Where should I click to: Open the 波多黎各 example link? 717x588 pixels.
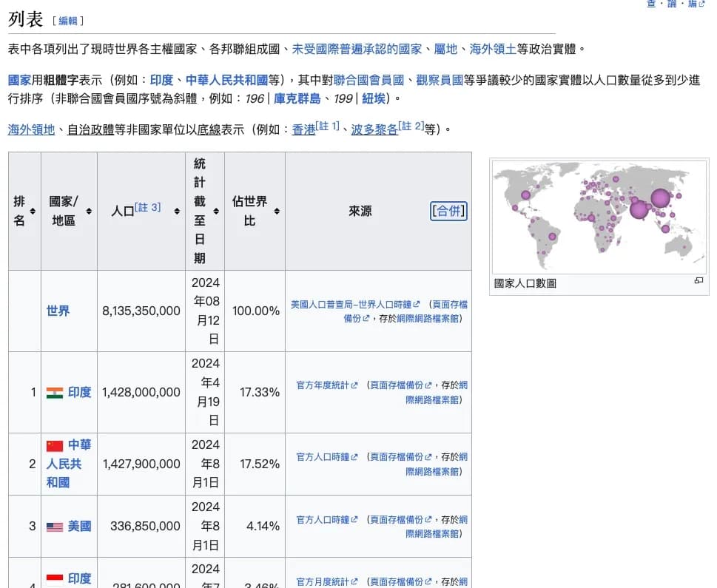374,129
